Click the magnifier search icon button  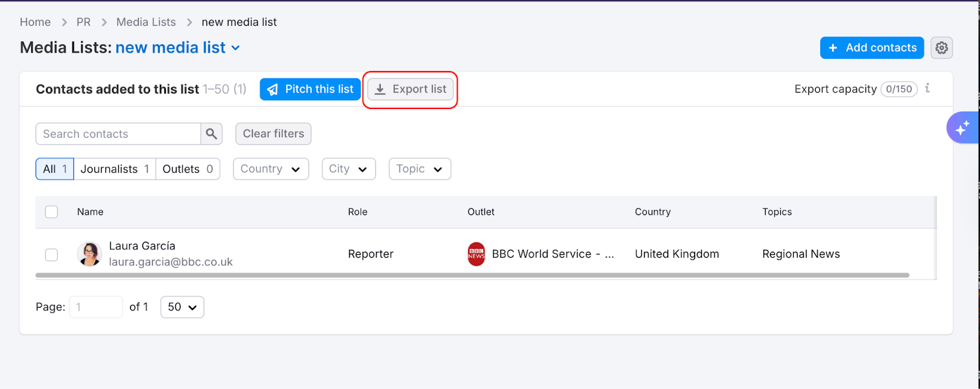211,134
